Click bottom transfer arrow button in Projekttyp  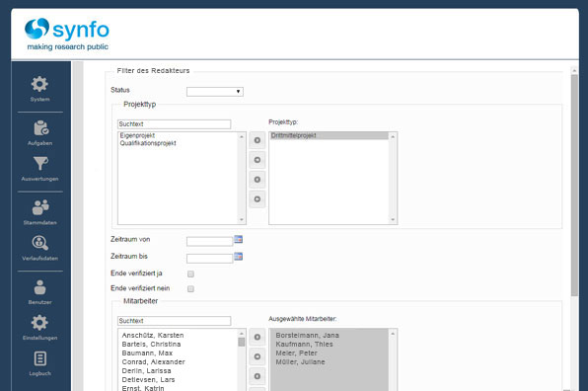point(257,198)
